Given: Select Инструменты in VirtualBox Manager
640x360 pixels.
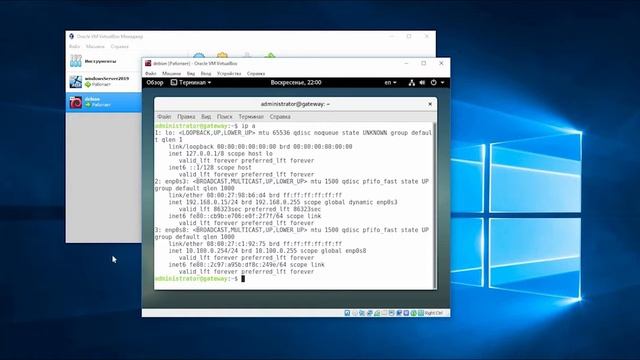Looking at the screenshot, I should pos(104,61).
